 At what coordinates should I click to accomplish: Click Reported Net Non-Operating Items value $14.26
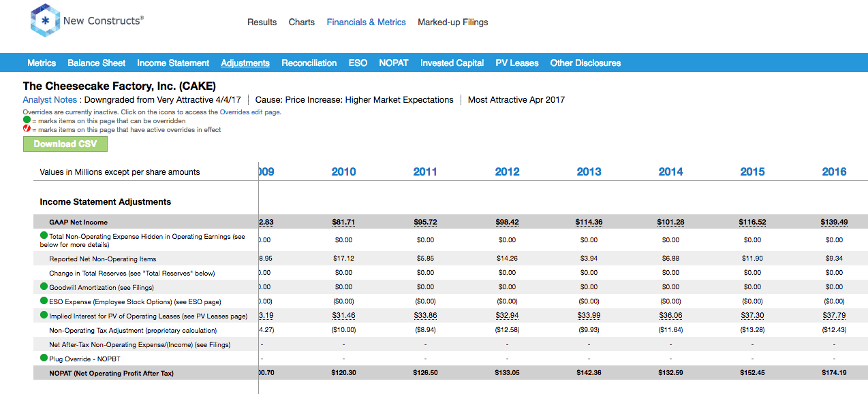508,259
